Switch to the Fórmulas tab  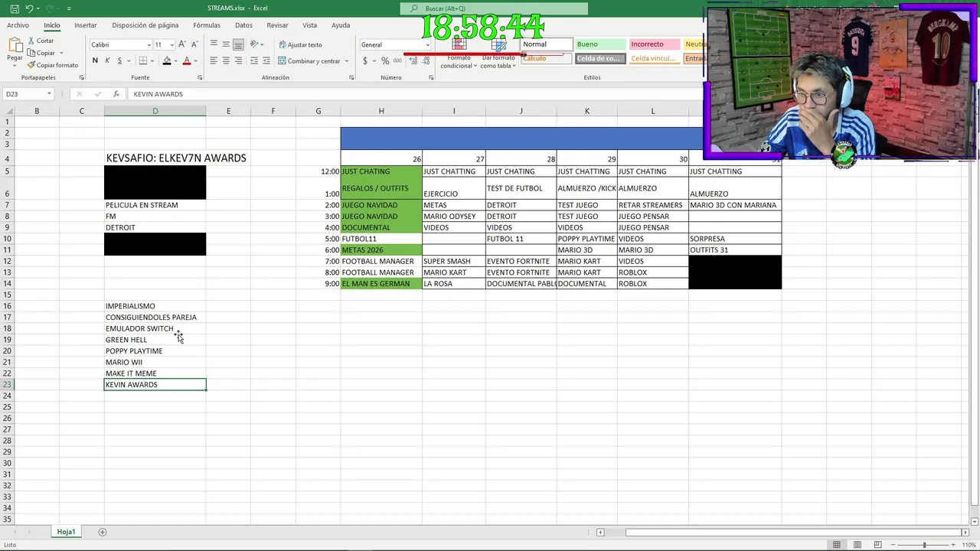207,25
